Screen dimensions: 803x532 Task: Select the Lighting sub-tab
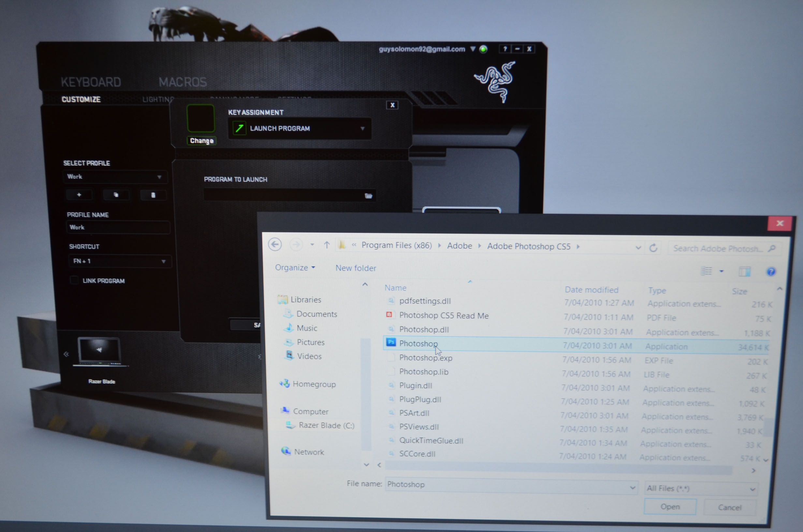click(158, 99)
